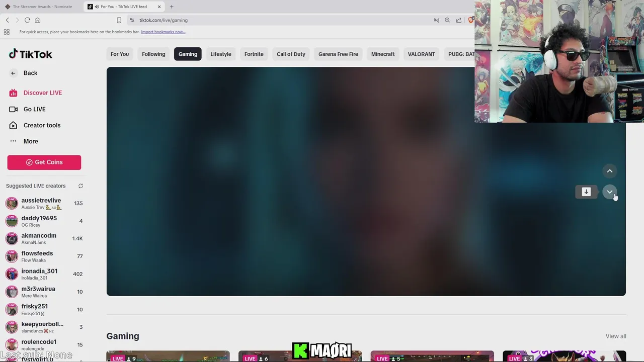The height and width of the screenshot is (362, 644).
Task: Open ironadia_301 live stream
Action: tap(44, 274)
